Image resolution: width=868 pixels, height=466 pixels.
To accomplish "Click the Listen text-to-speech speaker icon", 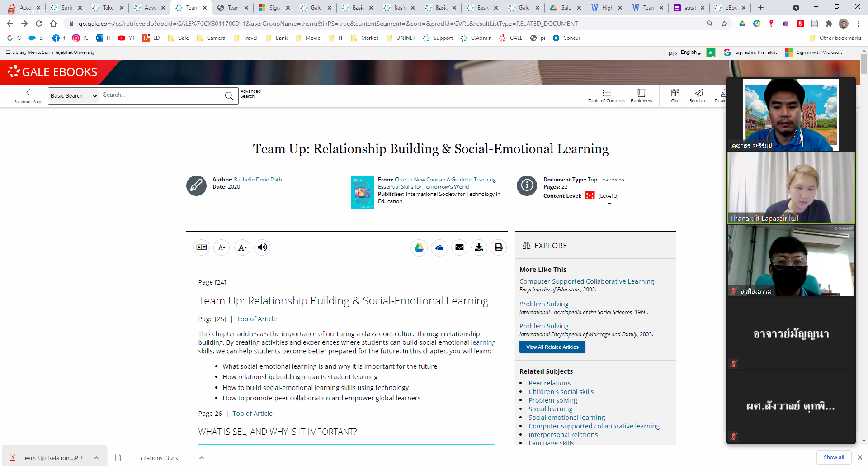I will pyautogui.click(x=262, y=247).
